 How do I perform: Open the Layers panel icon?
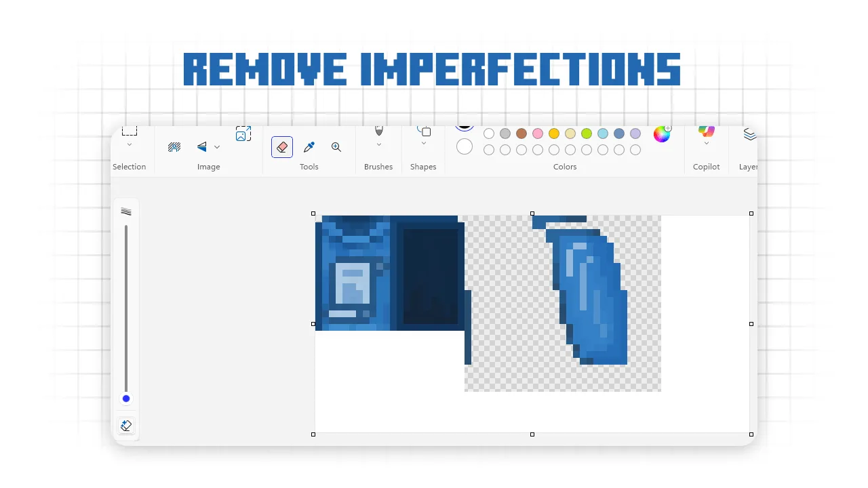pyautogui.click(x=749, y=134)
